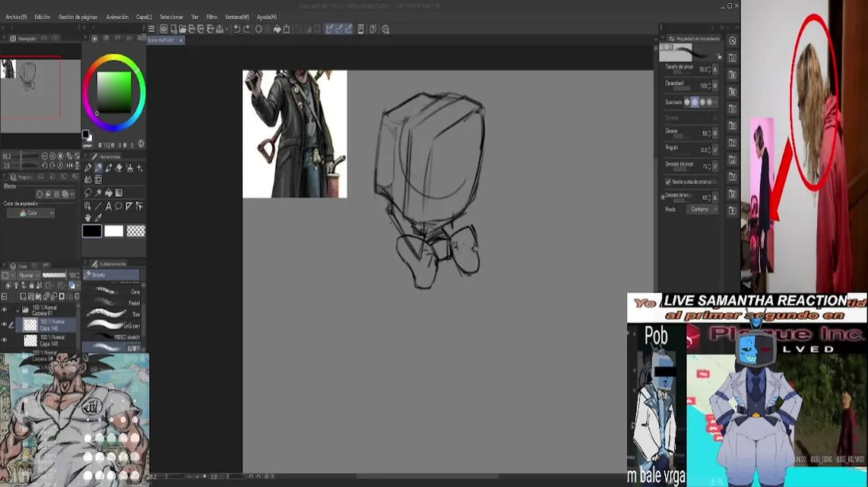Click the help question mark icon
The height and width of the screenshot is (487, 868).
pyautogui.click(x=372, y=29)
